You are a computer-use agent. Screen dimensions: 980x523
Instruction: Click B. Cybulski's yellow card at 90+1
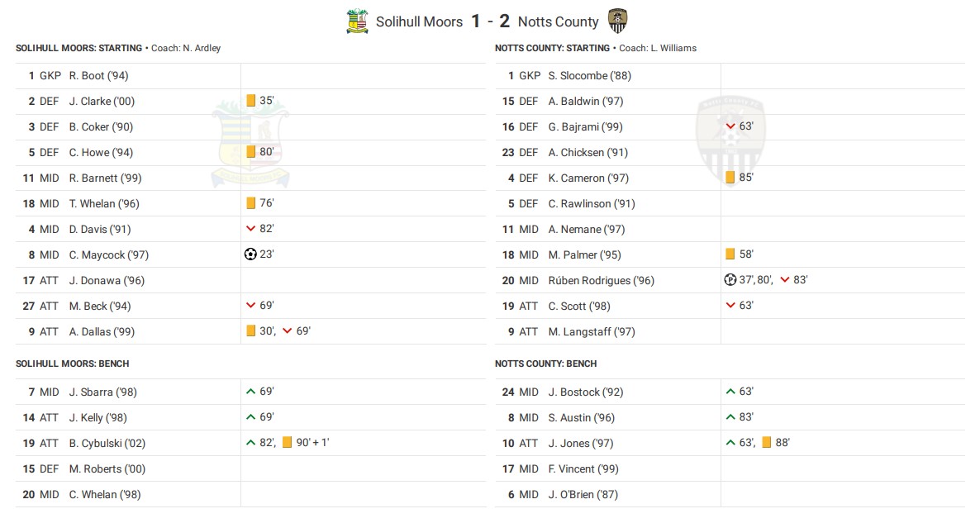click(x=287, y=443)
